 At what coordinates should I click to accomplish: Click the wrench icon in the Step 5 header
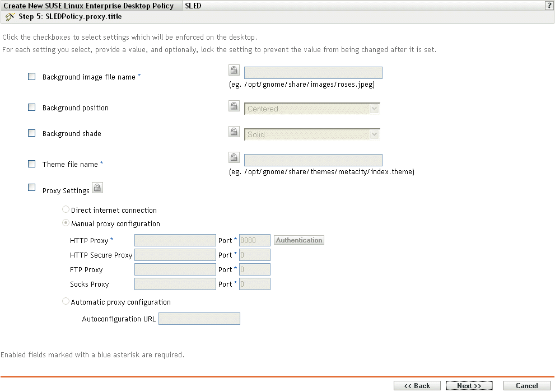click(10, 17)
